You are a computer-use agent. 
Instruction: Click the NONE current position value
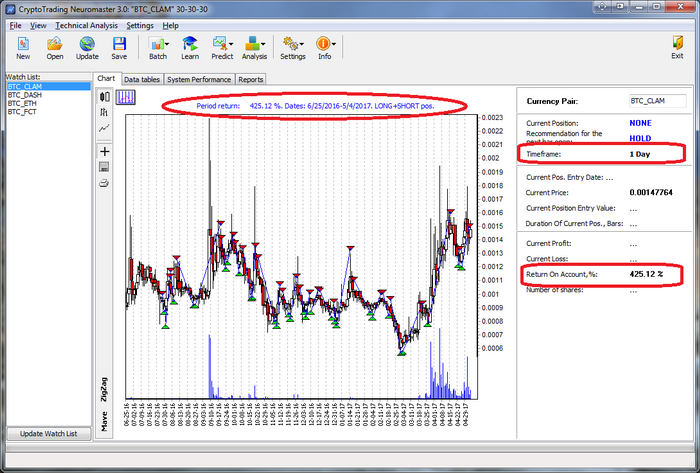(640, 123)
